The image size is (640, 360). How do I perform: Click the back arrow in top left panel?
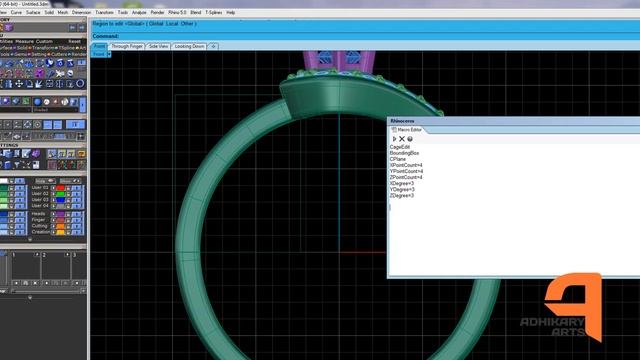pyautogui.click(x=72, y=27)
